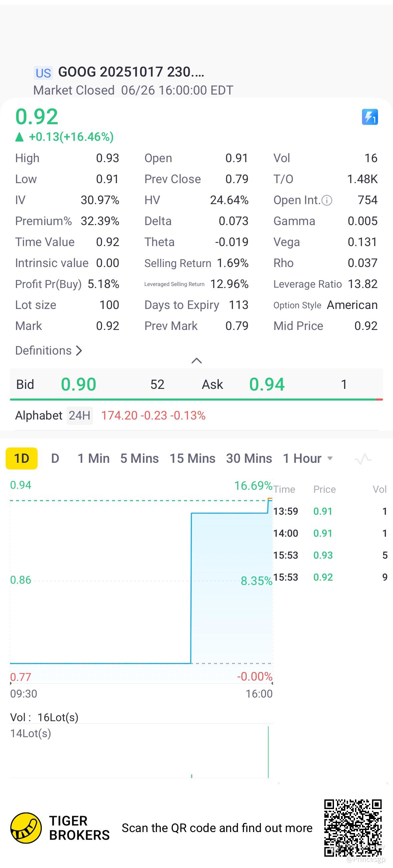
Task: Switch to the 1D chart tab
Action: [22, 458]
